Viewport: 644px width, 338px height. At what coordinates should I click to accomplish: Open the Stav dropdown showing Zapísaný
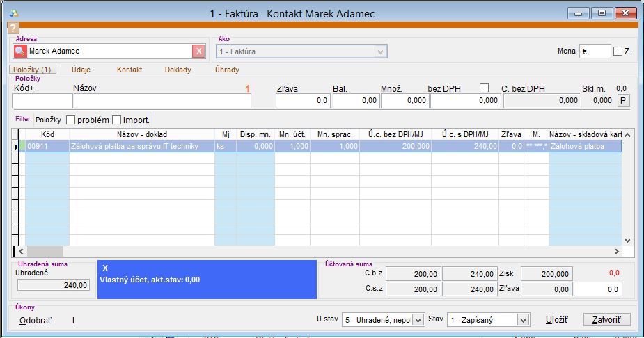523,320
